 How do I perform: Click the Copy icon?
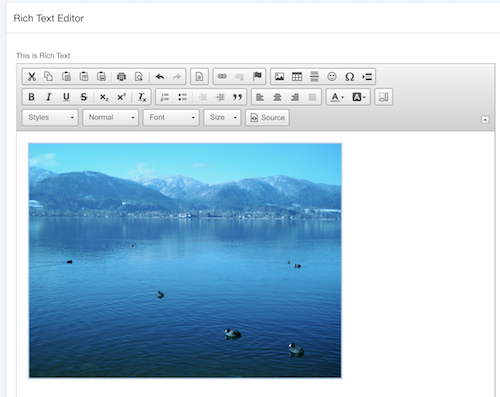click(x=49, y=77)
